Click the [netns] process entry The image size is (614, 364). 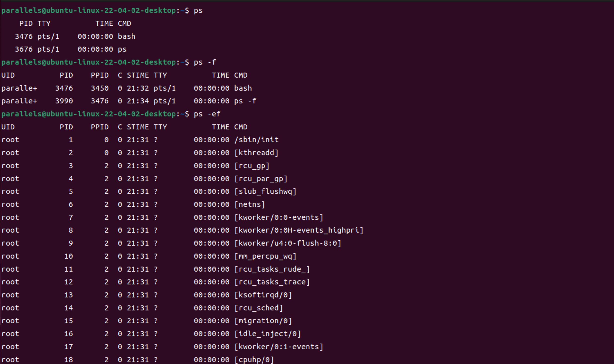coord(250,204)
